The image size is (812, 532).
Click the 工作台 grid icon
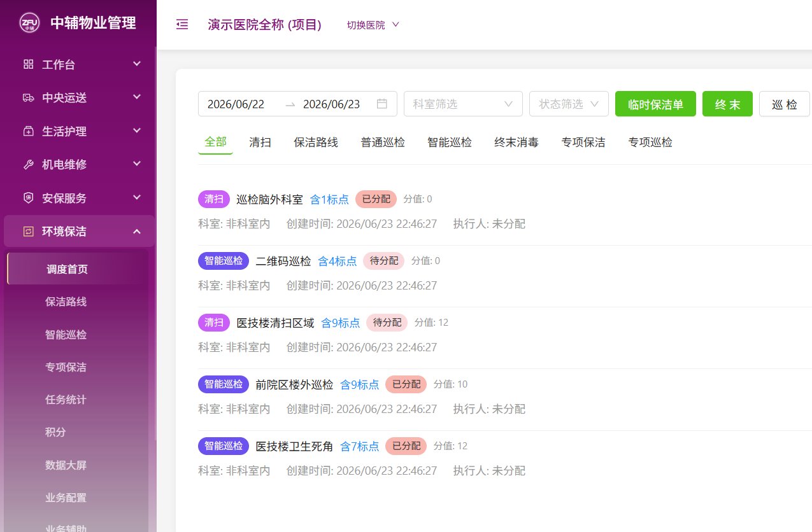(x=28, y=64)
